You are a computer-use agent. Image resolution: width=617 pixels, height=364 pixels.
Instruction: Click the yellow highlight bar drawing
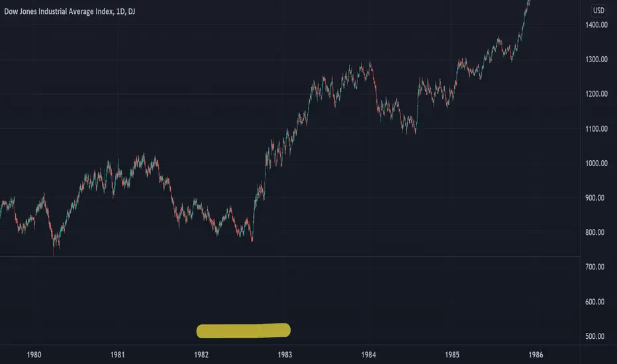pyautogui.click(x=244, y=330)
